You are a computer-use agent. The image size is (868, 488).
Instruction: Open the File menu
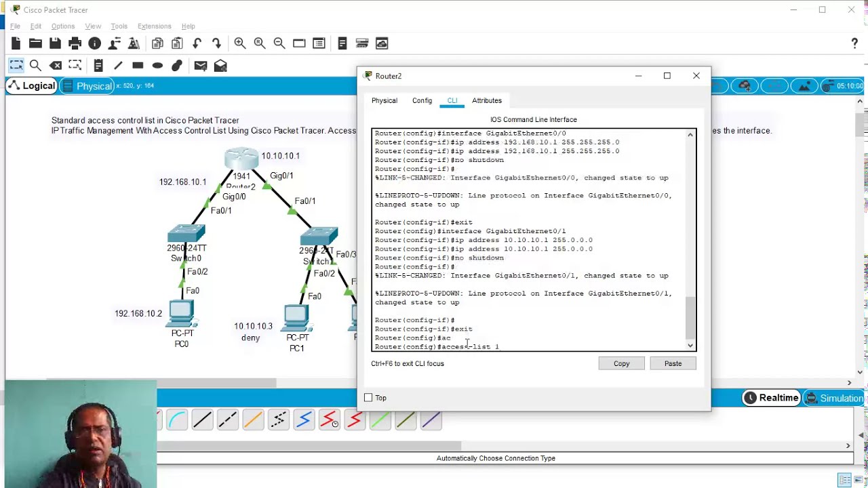point(15,26)
